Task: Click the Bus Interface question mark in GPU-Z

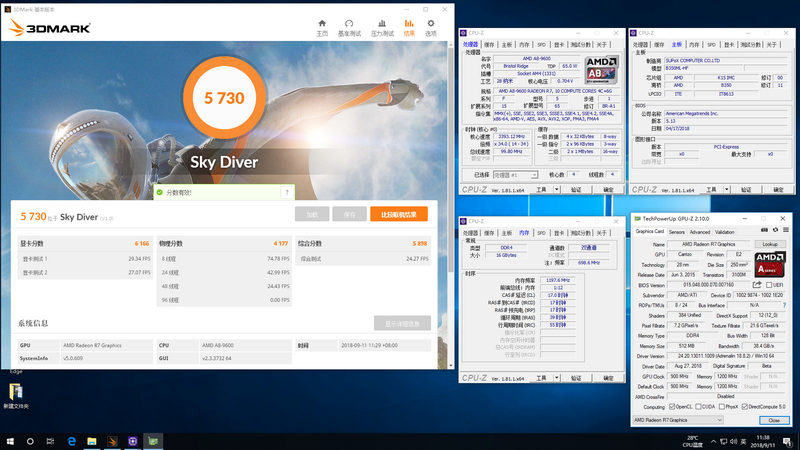Action: (x=784, y=305)
